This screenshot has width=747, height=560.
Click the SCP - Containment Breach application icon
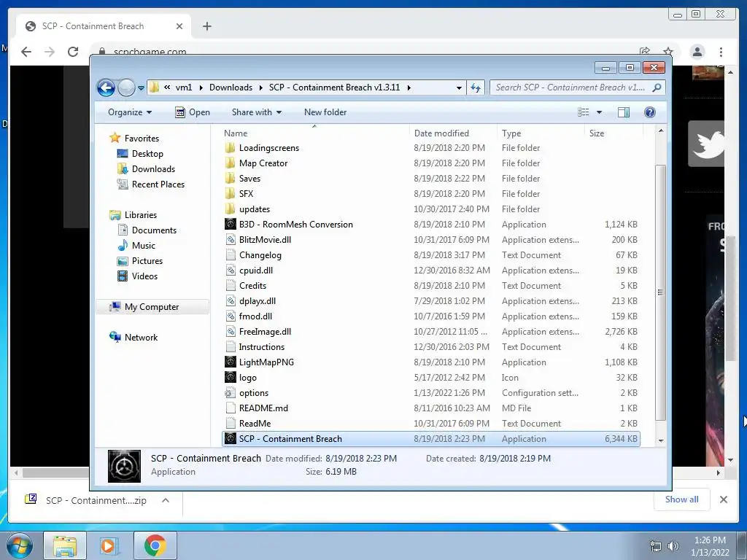pos(230,438)
